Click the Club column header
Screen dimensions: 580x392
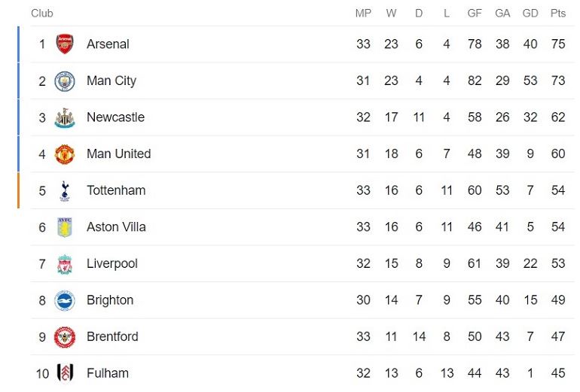tap(42, 14)
